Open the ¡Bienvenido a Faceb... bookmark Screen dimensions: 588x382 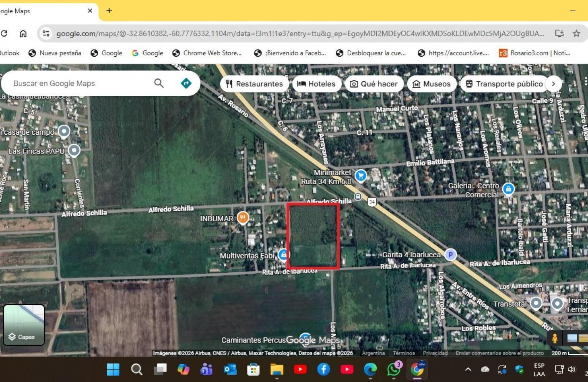click(290, 53)
